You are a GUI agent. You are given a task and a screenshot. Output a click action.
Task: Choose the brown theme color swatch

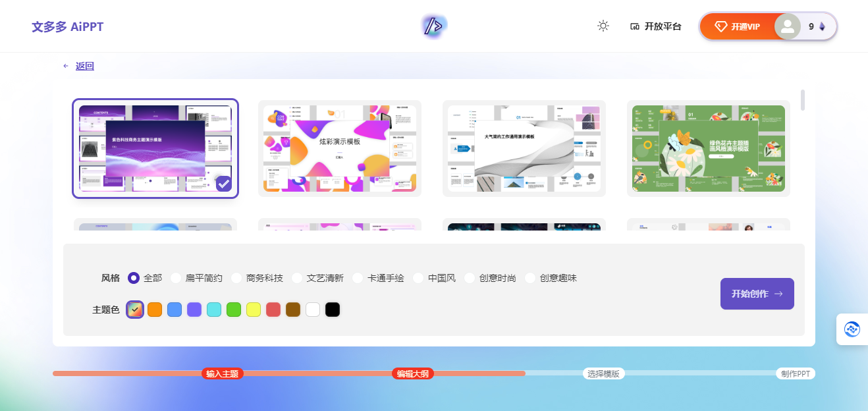pos(293,310)
